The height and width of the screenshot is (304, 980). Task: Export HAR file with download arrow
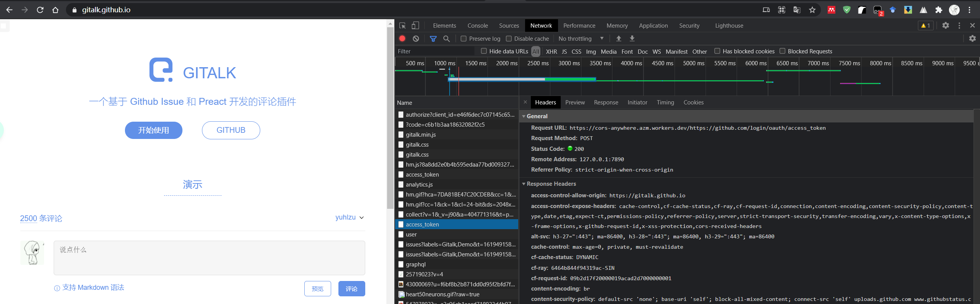[632, 38]
